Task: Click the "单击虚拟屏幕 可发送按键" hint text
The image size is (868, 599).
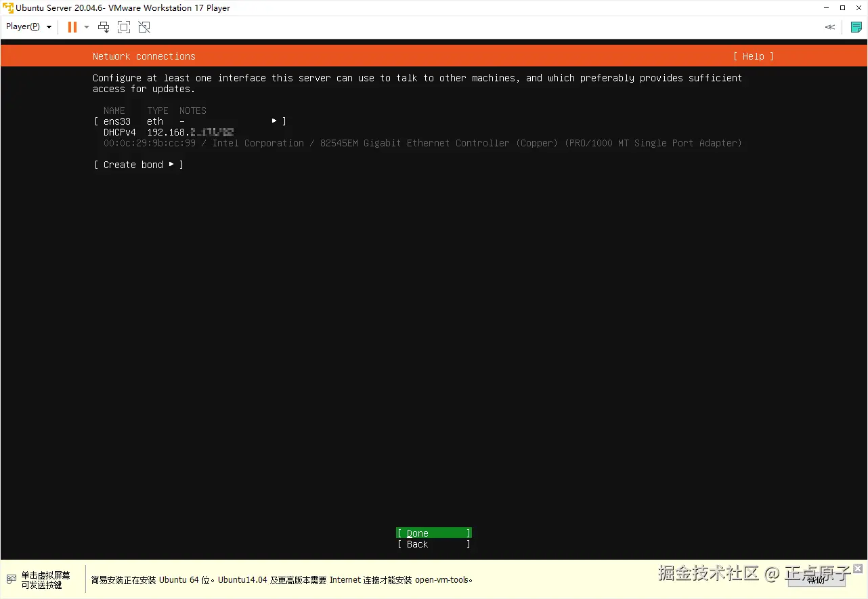Action: [45, 580]
